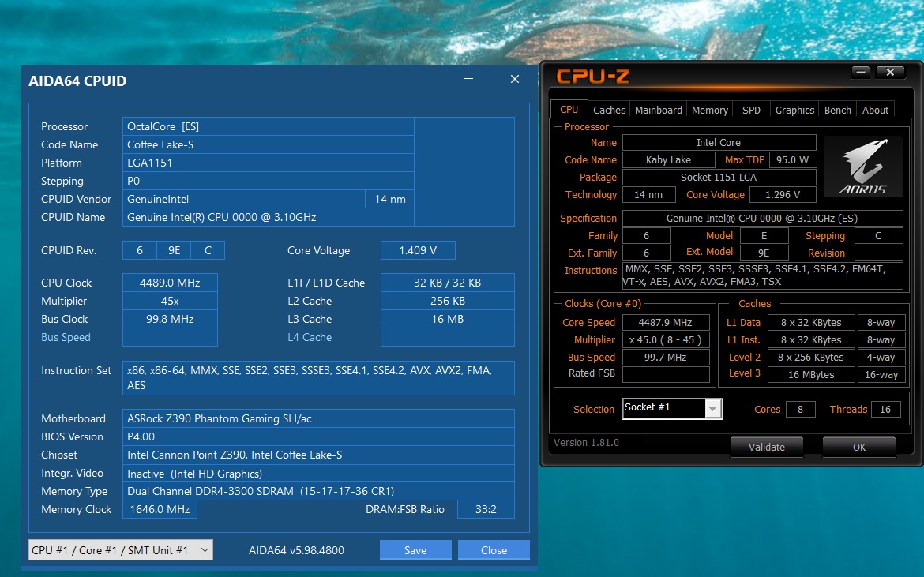Minimize the CPU-Z window
The image size is (924, 577).
coord(860,72)
